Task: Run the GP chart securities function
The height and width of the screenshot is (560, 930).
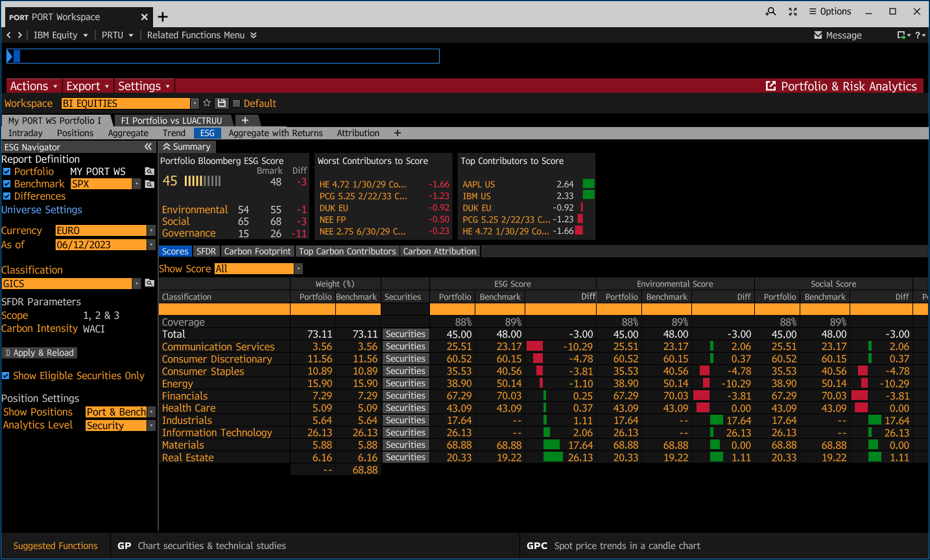Action: tap(202, 546)
